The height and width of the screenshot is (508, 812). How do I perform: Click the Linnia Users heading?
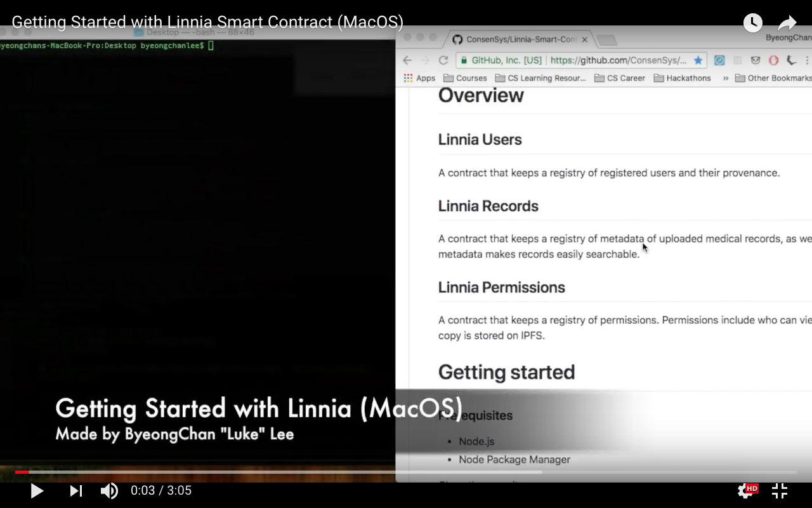[480, 140]
